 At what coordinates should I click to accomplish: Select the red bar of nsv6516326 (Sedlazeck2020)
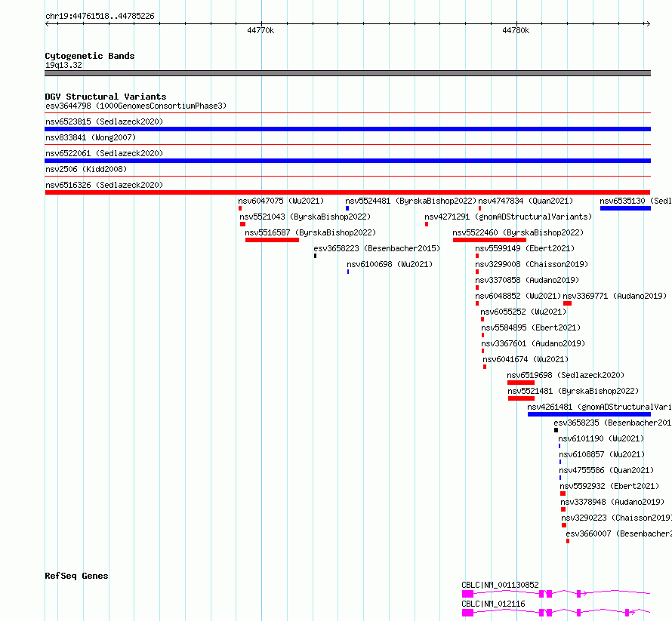pyautogui.click(x=347, y=192)
